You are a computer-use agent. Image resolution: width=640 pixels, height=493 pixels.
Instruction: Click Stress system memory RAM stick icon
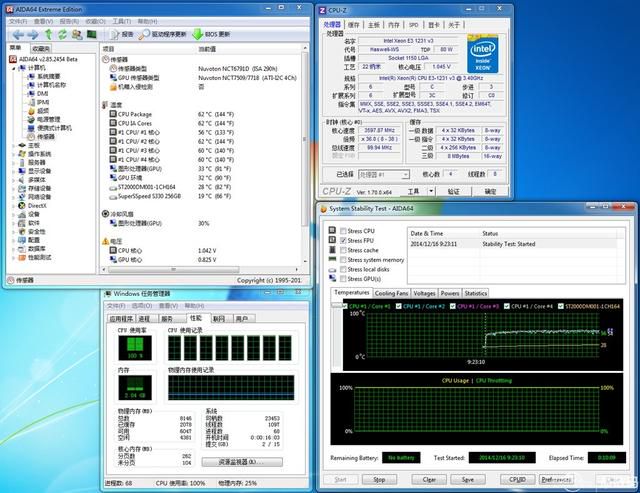[x=332, y=260]
